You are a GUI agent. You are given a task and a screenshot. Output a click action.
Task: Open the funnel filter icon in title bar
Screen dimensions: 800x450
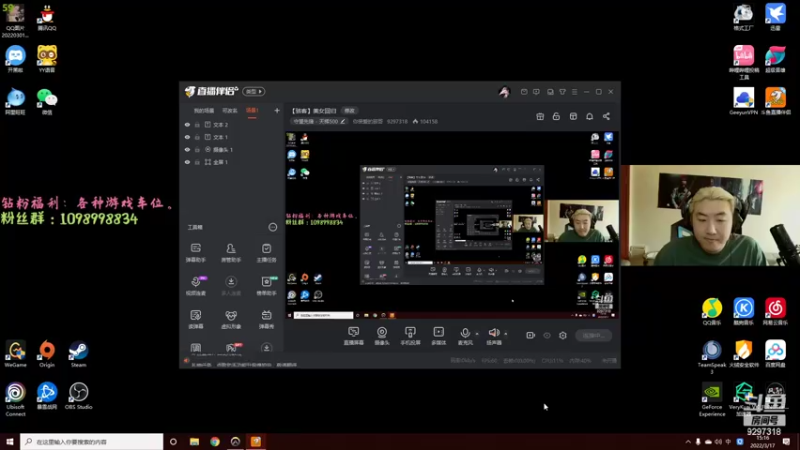click(x=562, y=92)
